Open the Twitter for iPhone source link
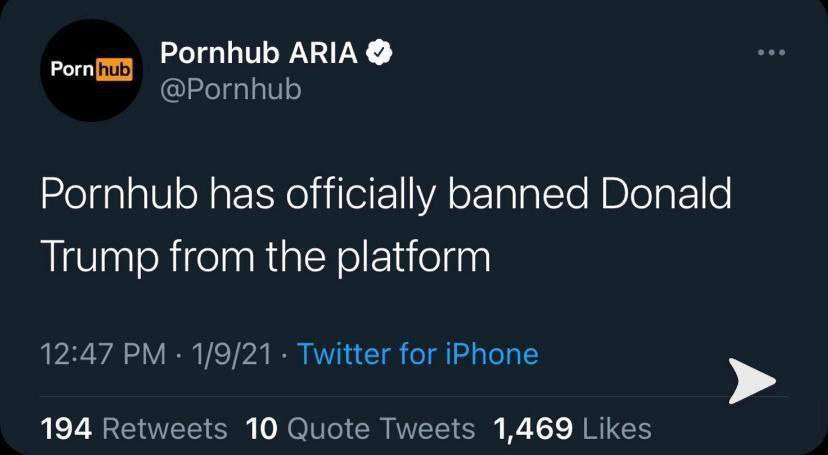The width and height of the screenshot is (828, 455). pos(418,354)
